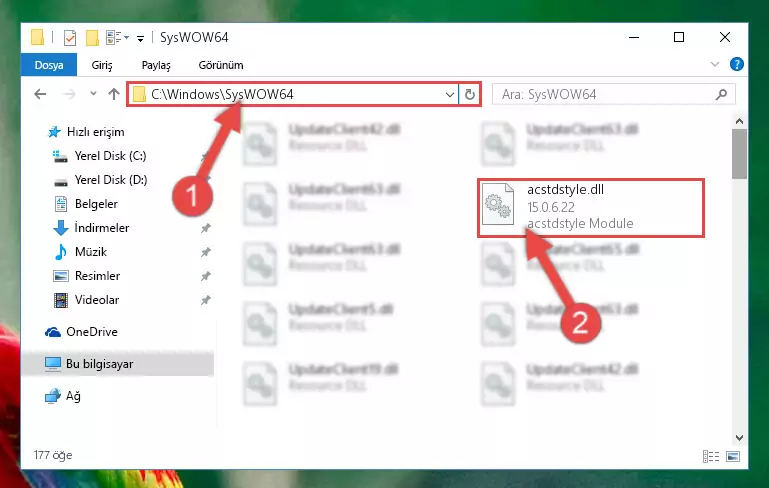769x488 pixels.
Task: Switch to large icons view in status bar
Action: [733, 456]
